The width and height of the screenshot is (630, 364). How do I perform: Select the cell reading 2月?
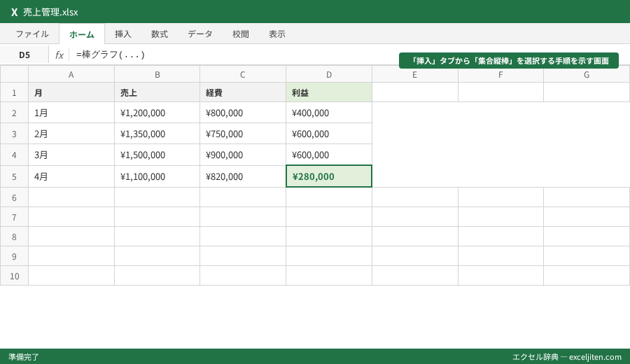point(71,134)
